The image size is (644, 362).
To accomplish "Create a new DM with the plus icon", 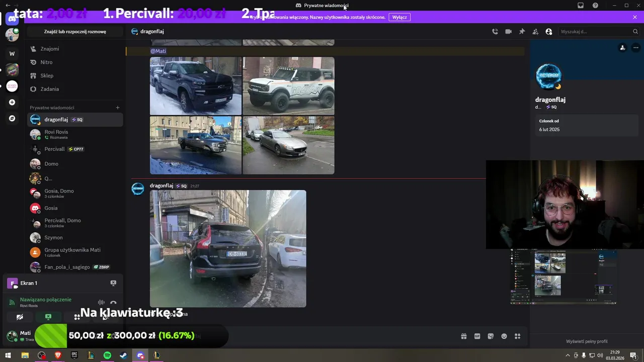I will 118,108.
